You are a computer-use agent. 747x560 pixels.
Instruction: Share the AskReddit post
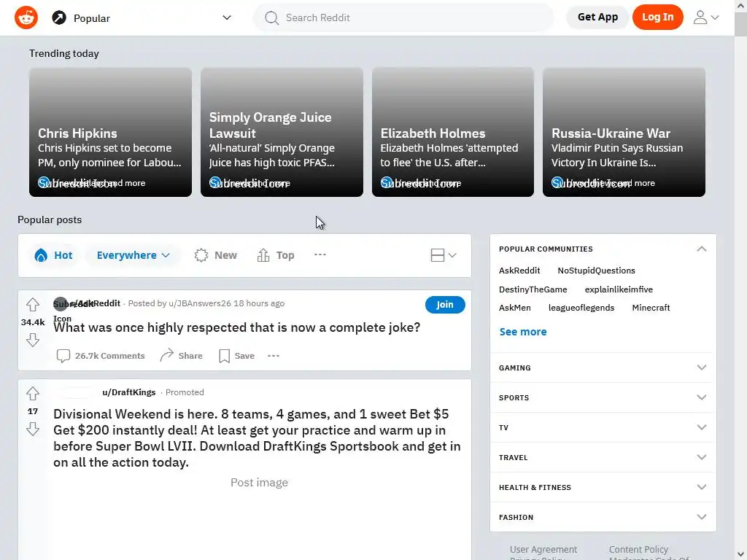tap(181, 356)
